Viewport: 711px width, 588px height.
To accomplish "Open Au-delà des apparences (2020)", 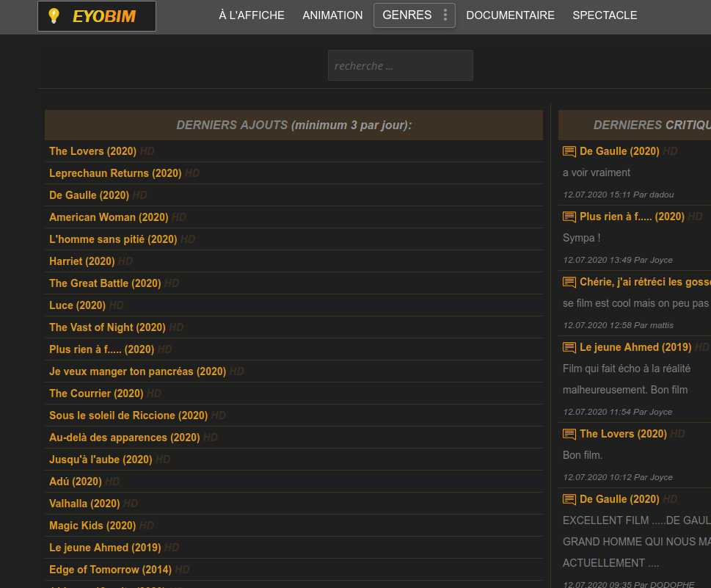I will 124,438.
